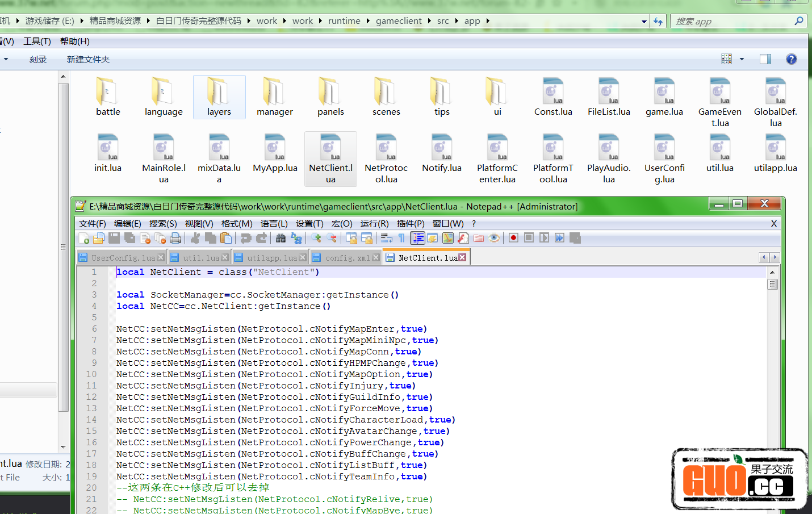
Task: Click the editor vertical scrollbar thumb
Action: 772,284
